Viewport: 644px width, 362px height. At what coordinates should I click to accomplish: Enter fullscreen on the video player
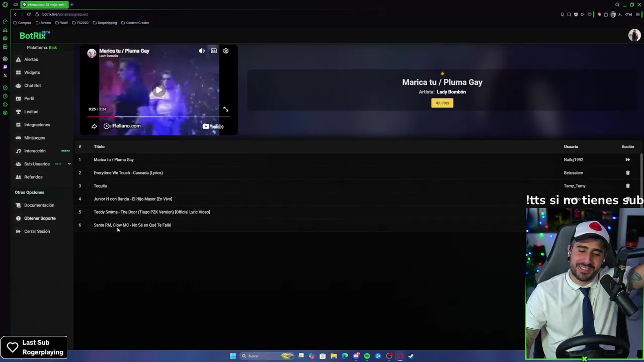coord(226,109)
